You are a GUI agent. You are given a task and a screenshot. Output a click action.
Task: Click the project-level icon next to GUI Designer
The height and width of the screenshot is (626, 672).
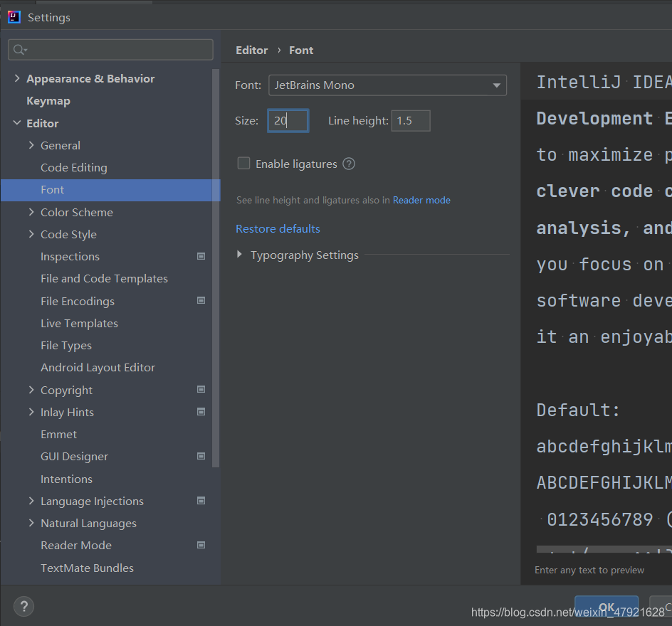[201, 456]
